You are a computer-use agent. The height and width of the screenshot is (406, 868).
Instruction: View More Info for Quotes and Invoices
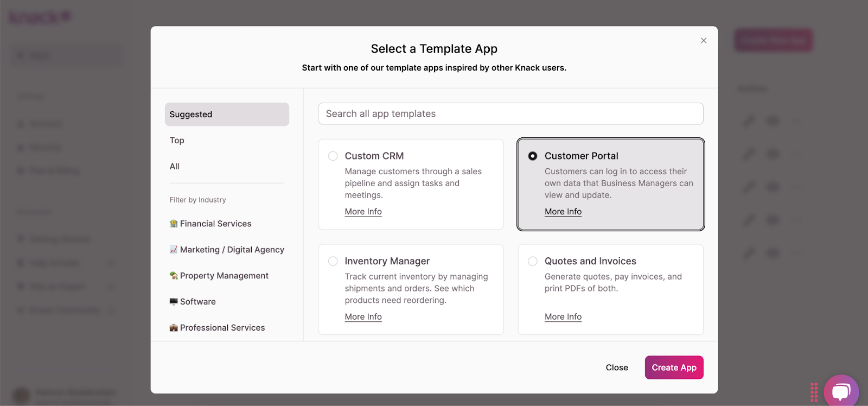point(563,317)
